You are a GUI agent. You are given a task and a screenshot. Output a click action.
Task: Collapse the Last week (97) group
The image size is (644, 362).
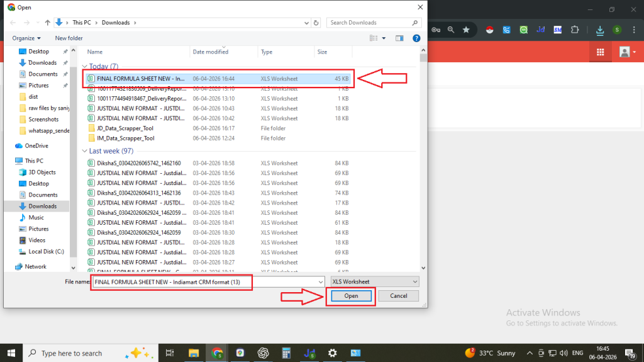point(85,151)
